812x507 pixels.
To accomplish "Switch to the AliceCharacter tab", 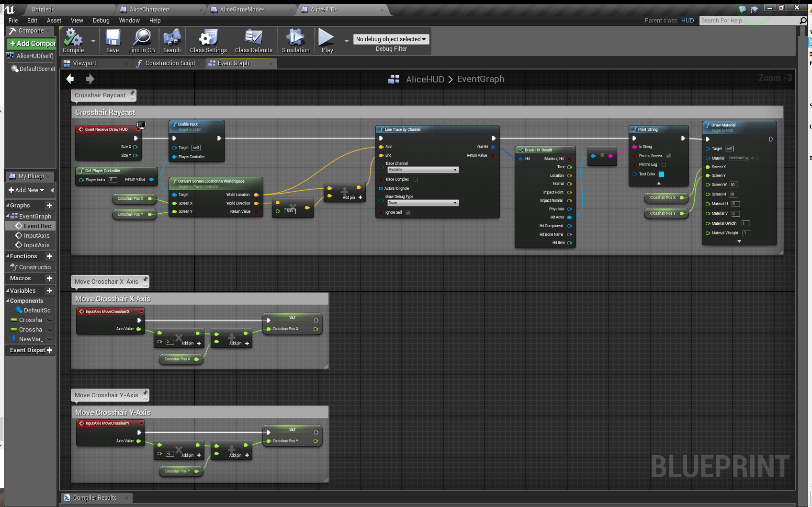I will click(x=149, y=10).
